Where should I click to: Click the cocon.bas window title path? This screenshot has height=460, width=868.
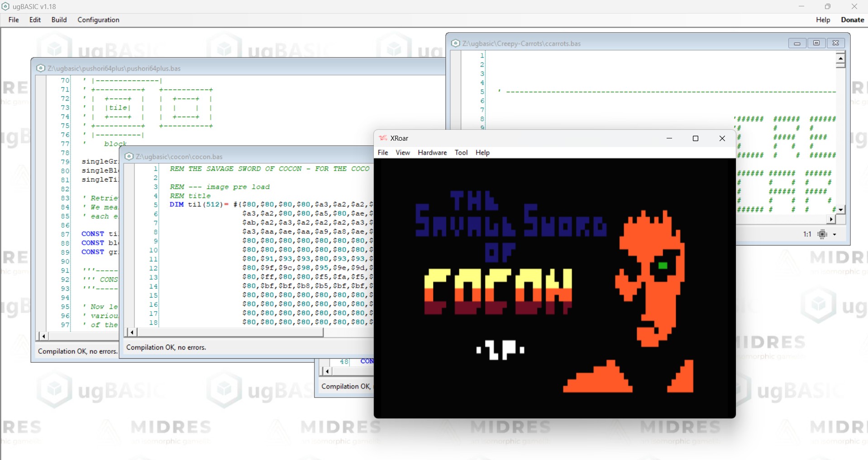179,156
